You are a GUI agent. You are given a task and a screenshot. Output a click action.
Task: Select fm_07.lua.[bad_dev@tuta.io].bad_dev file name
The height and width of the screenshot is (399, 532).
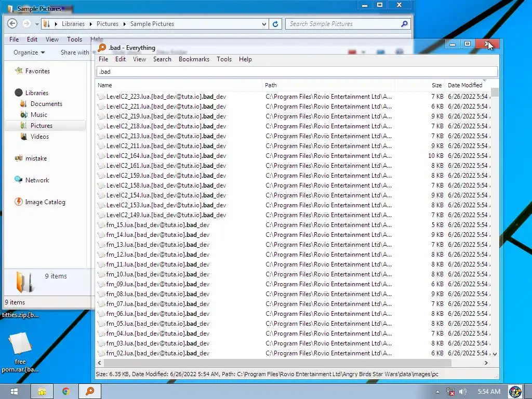[x=158, y=304]
